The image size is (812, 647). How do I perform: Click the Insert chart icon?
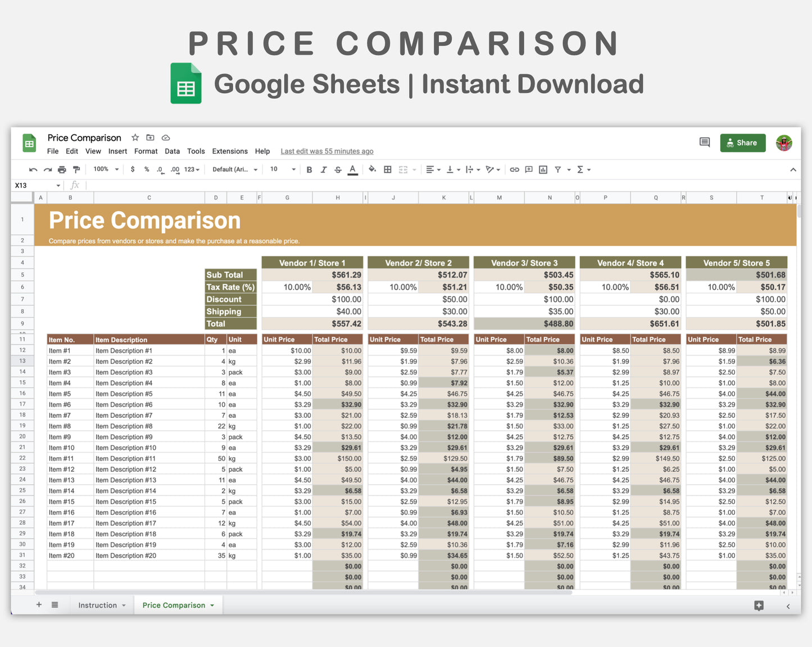point(543,169)
